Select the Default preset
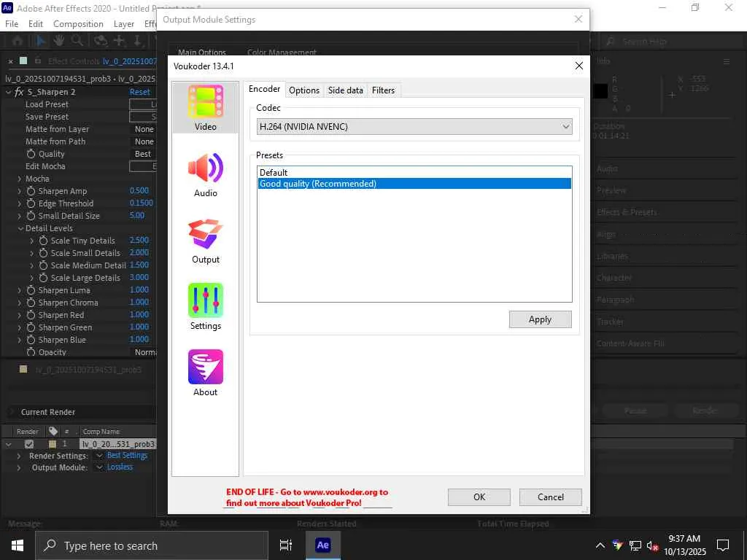 414,172
